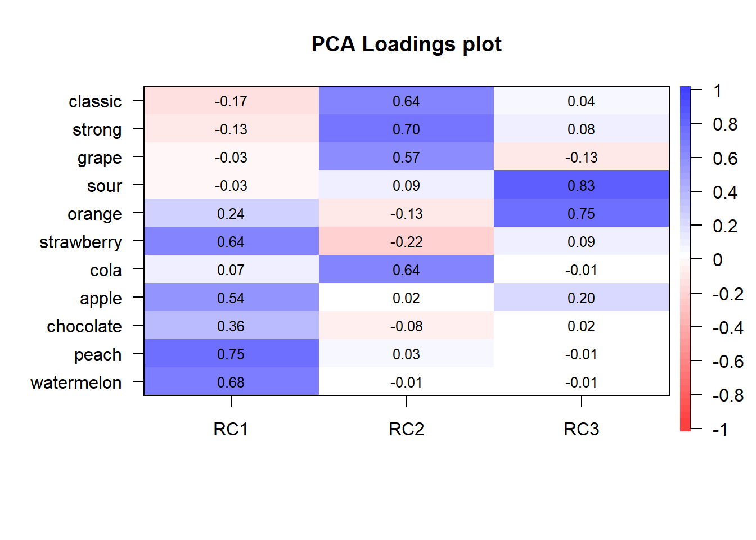Click the RC2 column axis label
Viewport: 756px width, 540px height.
pos(406,429)
